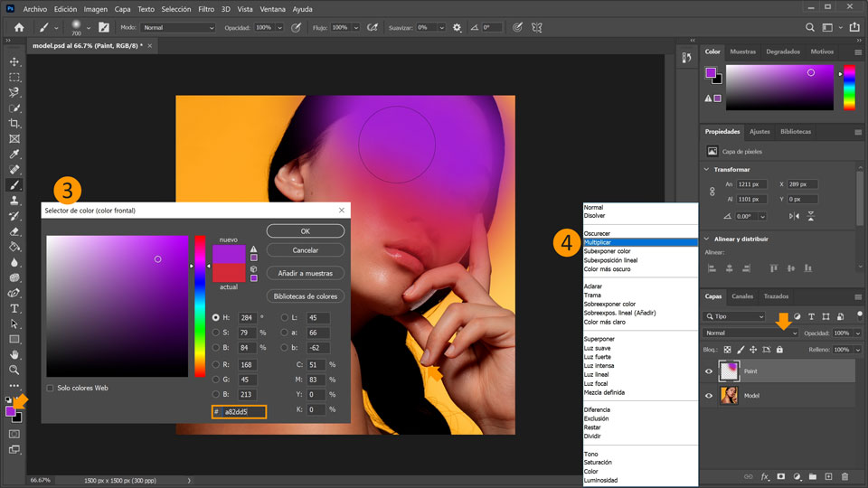This screenshot has height=488, width=868.
Task: Select the Zoom tool
Action: (x=14, y=370)
